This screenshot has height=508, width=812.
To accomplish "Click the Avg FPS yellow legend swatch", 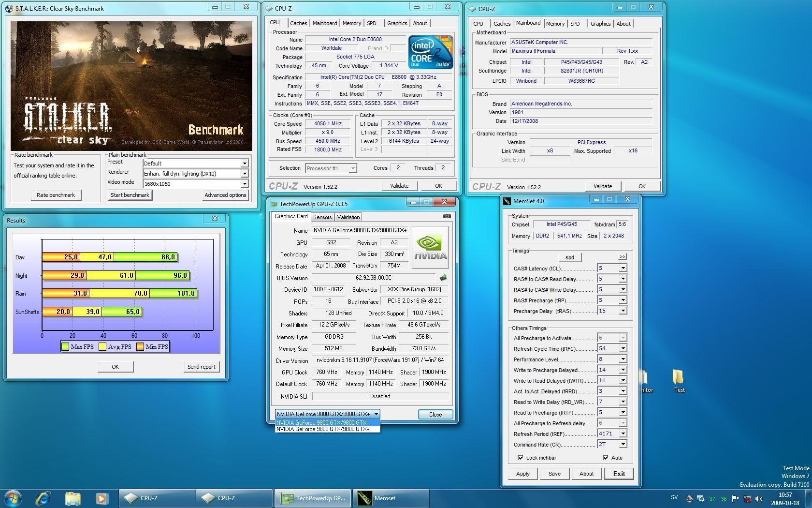I will [x=102, y=346].
